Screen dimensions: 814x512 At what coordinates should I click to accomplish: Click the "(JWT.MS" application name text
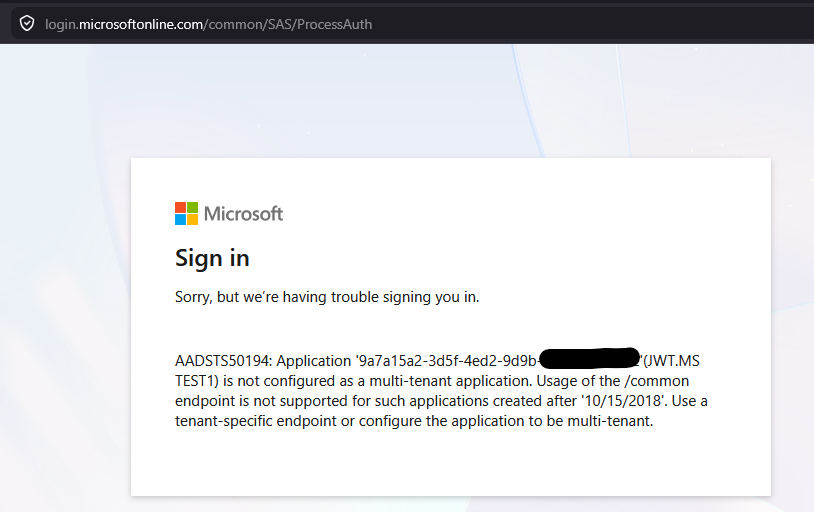[671, 361]
